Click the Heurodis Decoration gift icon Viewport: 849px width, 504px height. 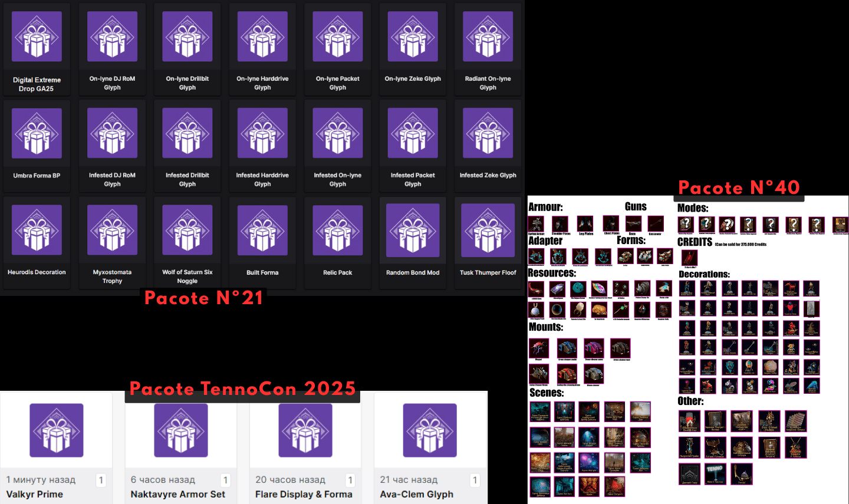[x=37, y=230]
